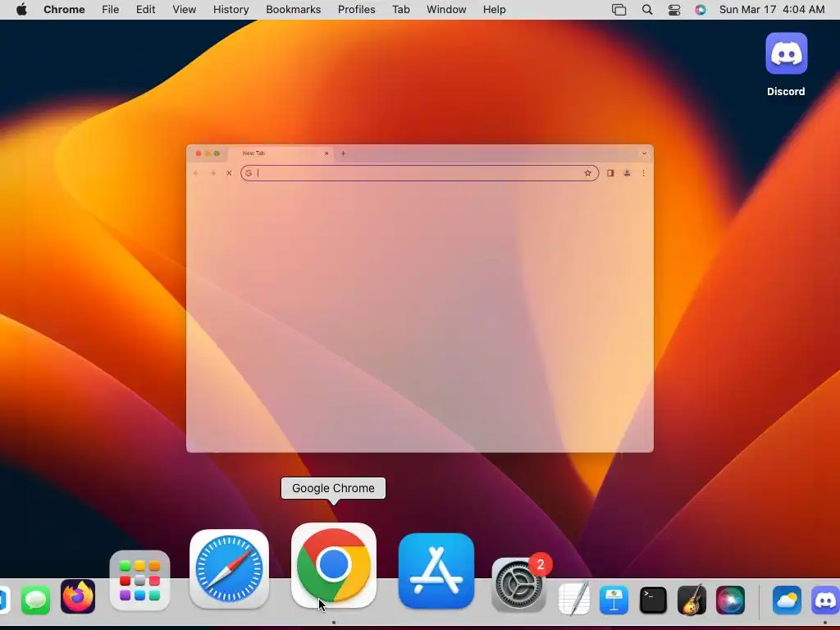Focus the Chrome address bar

(x=419, y=173)
